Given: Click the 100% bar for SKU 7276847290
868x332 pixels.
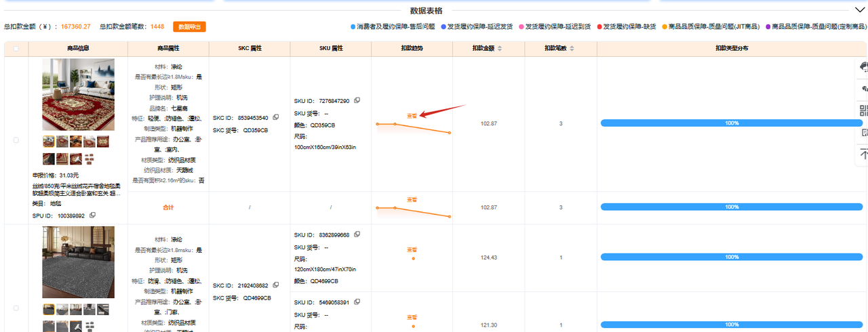Looking at the screenshot, I should point(731,123).
